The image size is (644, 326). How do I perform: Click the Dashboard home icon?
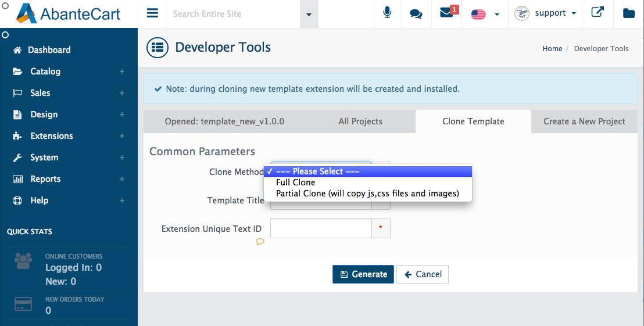17,50
